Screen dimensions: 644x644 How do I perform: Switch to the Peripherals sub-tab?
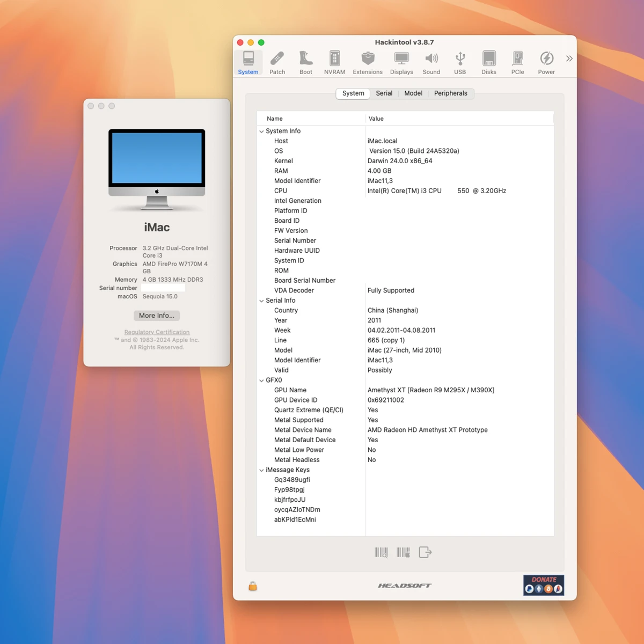pyautogui.click(x=451, y=93)
